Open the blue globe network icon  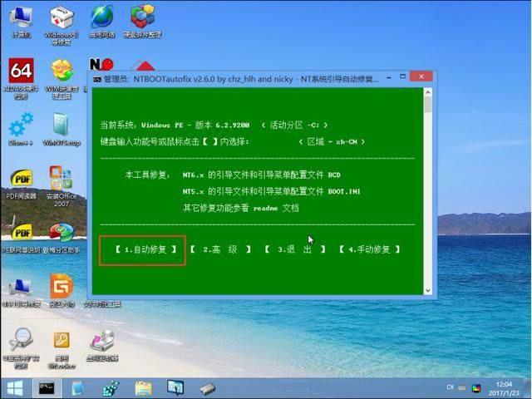(101, 22)
